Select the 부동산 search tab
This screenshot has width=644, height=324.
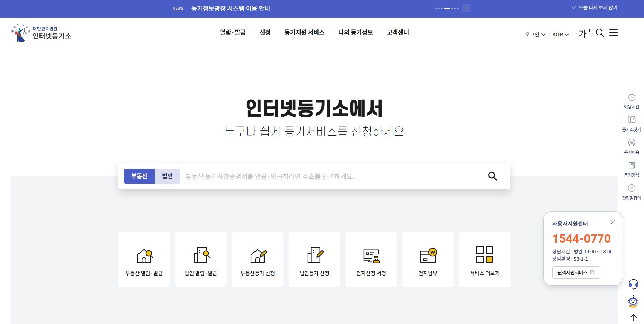(x=139, y=176)
